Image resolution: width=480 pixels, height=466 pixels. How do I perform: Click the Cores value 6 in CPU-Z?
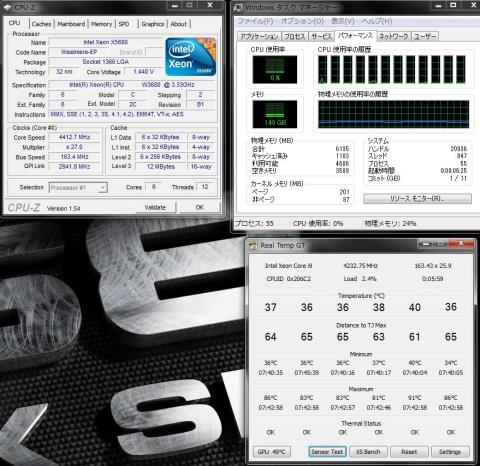tap(154, 187)
